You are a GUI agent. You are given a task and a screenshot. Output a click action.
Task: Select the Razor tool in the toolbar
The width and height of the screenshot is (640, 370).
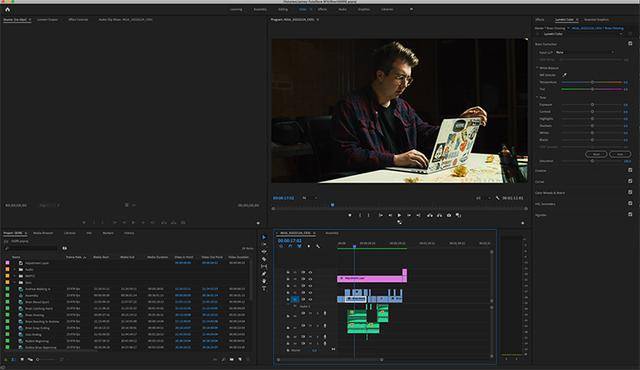[264, 259]
